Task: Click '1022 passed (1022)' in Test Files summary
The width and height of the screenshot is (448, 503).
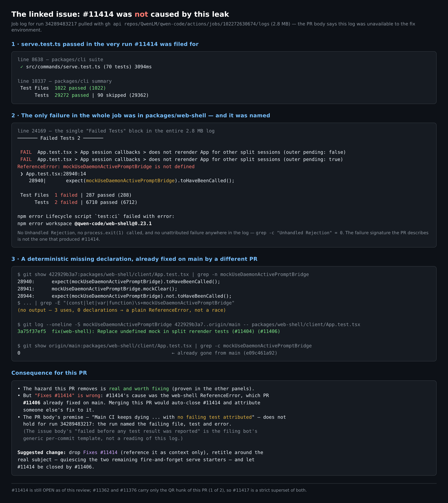Action: 80,88
